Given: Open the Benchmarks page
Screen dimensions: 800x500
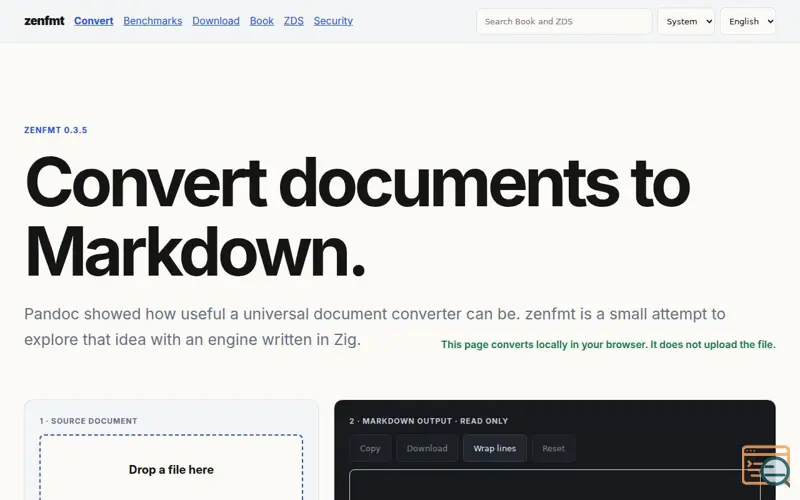Looking at the screenshot, I should (153, 21).
